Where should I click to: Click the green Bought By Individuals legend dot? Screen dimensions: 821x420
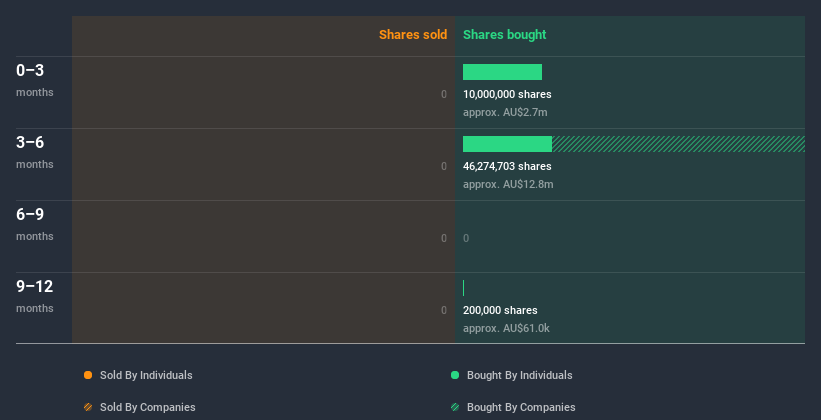tap(455, 375)
